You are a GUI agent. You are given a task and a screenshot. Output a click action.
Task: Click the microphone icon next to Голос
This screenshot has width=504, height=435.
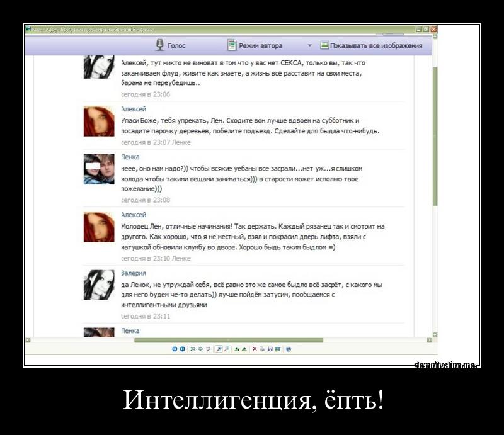click(160, 45)
